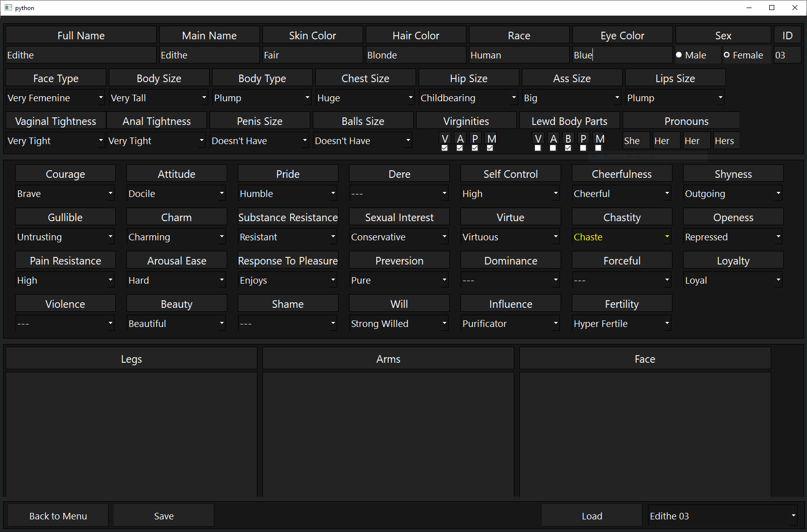
Task: Click the Save button
Action: [x=164, y=516]
